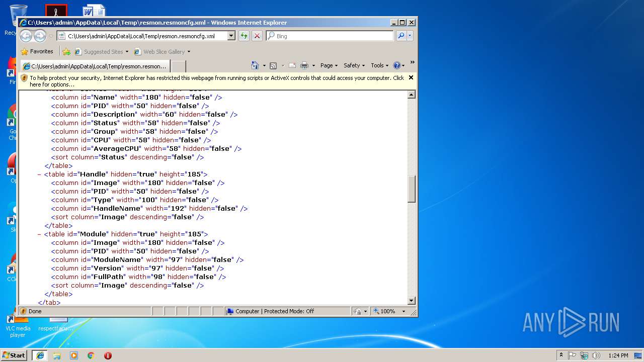Click the column id="AverageCPU" line
The width and height of the screenshot is (644, 362).
click(146, 149)
